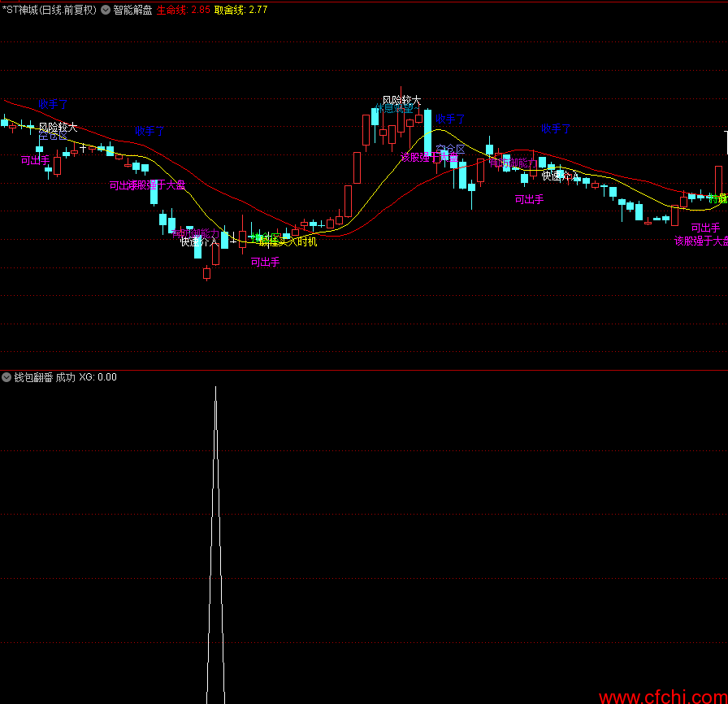
Task: Click the 风险较大 label above 休息观望
Action: [401, 100]
